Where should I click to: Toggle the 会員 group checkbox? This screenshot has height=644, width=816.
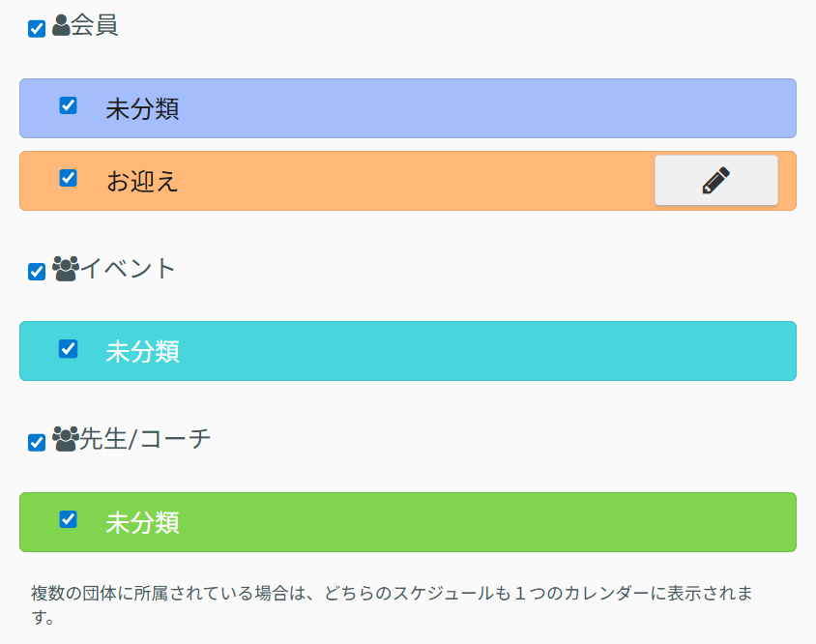click(x=37, y=28)
